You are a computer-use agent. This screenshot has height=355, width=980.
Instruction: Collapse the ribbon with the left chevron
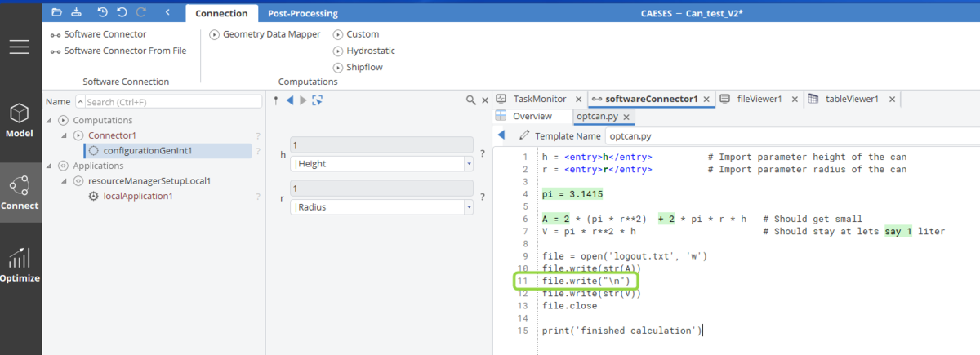pyautogui.click(x=167, y=12)
